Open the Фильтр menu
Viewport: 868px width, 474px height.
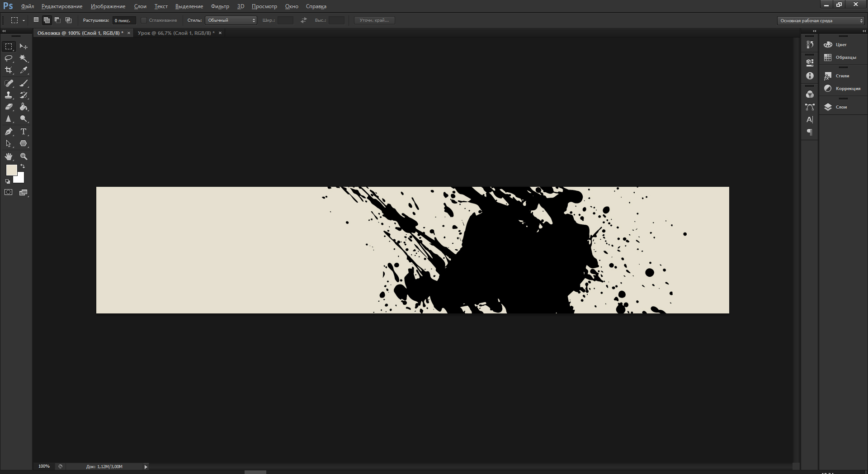(x=220, y=6)
